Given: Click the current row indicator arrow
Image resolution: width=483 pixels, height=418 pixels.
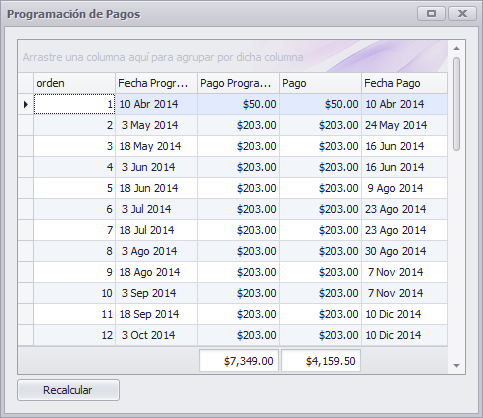Looking at the screenshot, I should coord(26,104).
